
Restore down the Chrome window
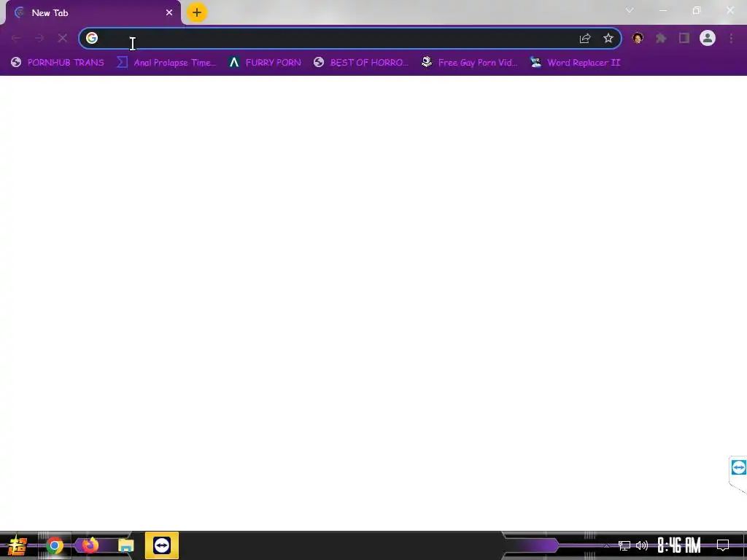(x=697, y=10)
